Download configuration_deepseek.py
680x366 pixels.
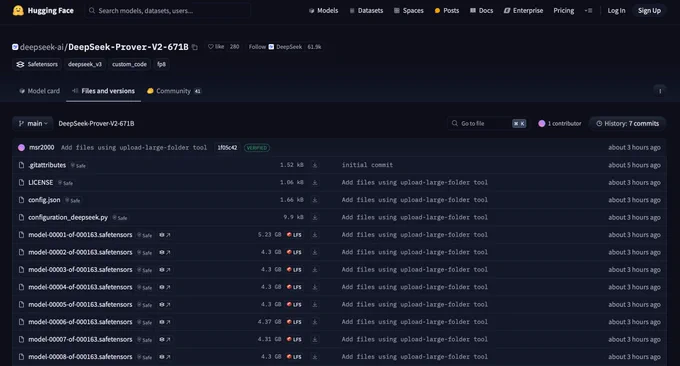[x=315, y=217]
